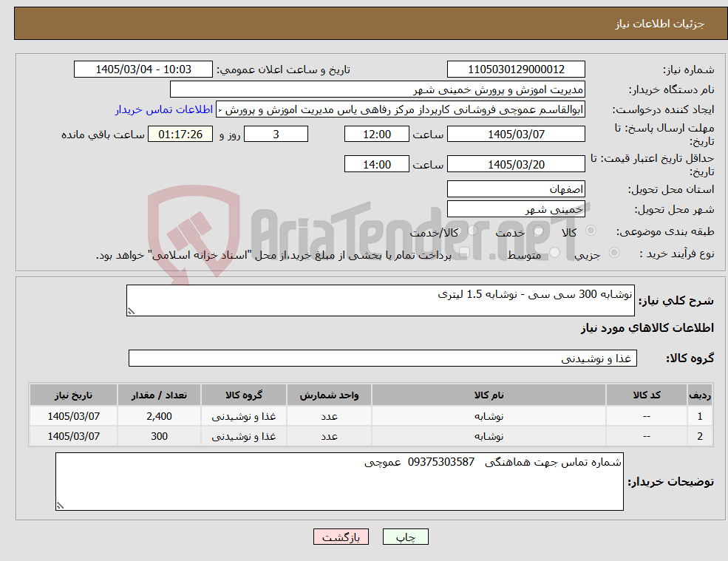Click the Islamic treasury payment note text
This screenshot has width=728, height=561.
click(x=273, y=255)
